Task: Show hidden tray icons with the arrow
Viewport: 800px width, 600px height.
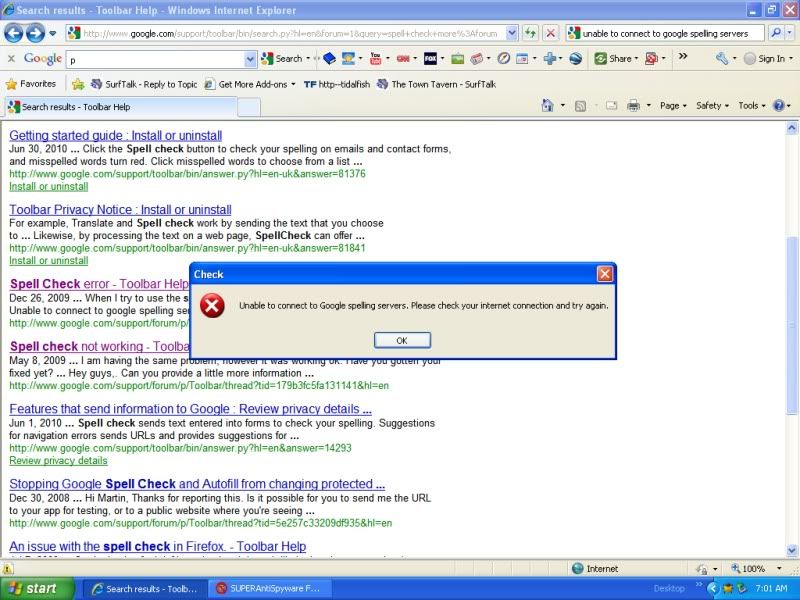Action: click(713, 588)
